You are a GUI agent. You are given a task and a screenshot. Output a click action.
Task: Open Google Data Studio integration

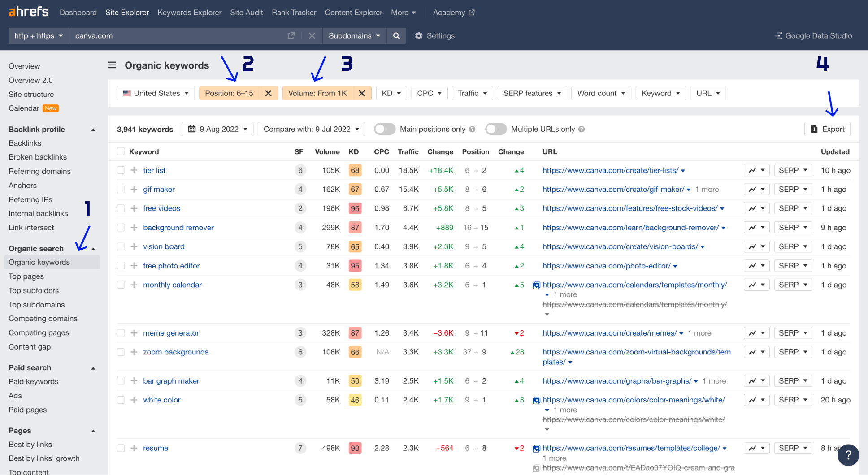[x=814, y=35]
